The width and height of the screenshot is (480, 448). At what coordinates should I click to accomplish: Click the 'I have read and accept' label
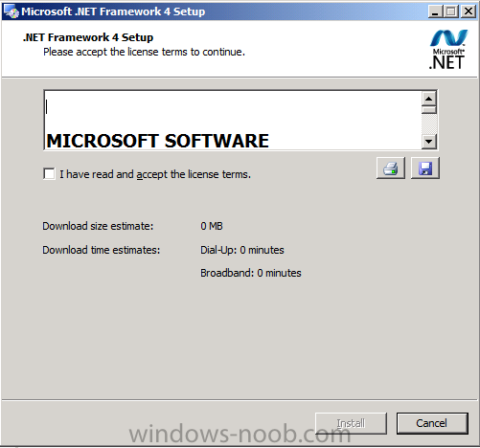[155, 174]
